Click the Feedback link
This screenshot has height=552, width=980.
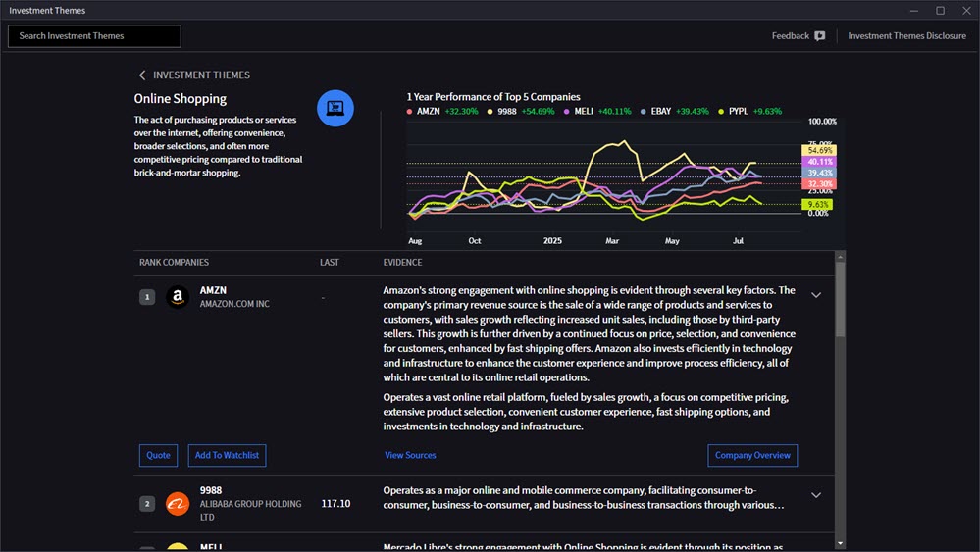790,36
